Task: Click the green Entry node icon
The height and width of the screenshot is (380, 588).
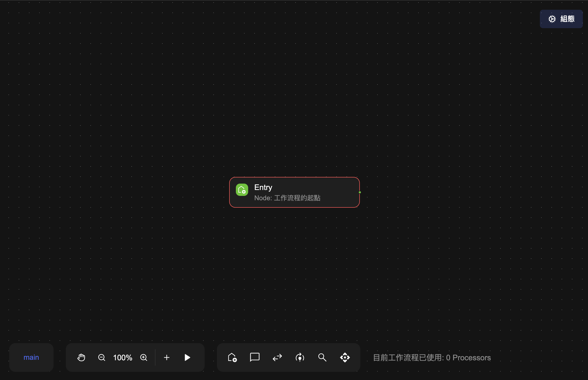Action: pyautogui.click(x=242, y=190)
